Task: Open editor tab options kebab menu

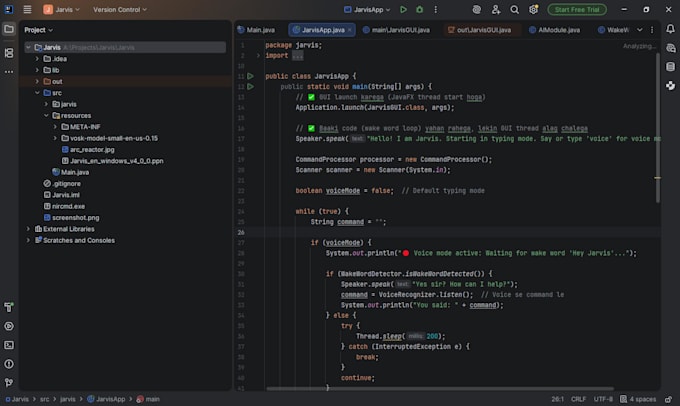Action: click(x=652, y=30)
